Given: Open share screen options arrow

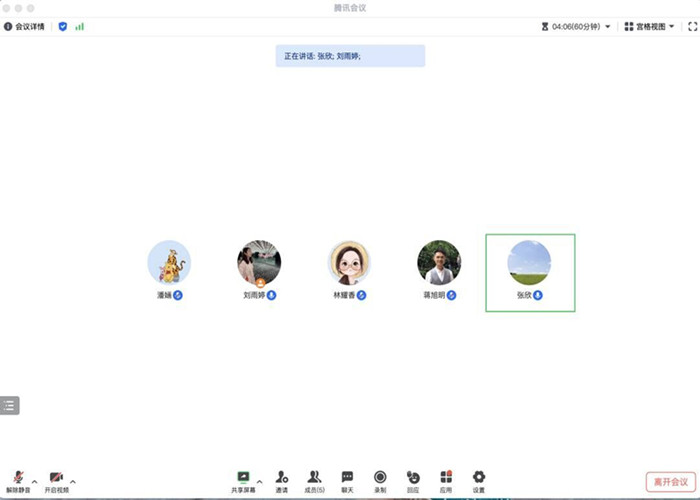Looking at the screenshot, I should [x=260, y=480].
